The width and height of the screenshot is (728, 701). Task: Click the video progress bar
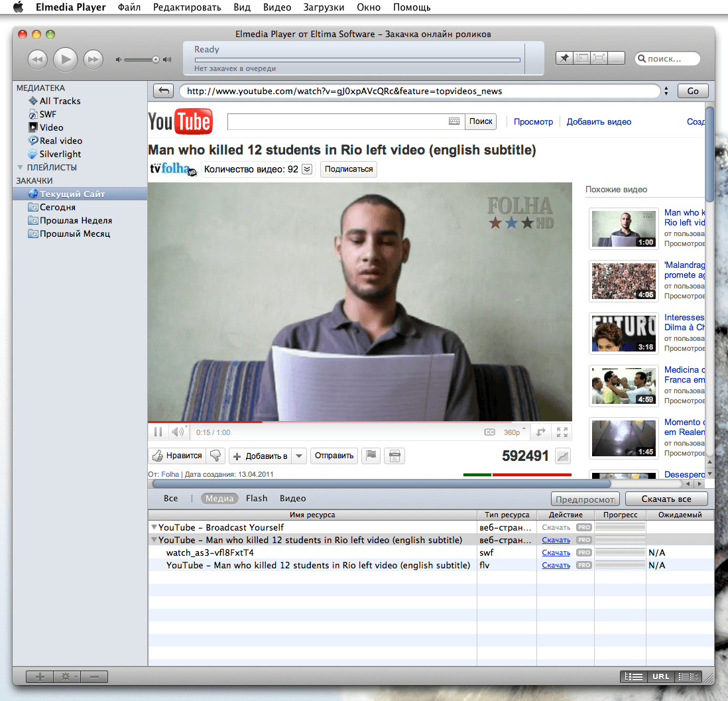[x=360, y=422]
